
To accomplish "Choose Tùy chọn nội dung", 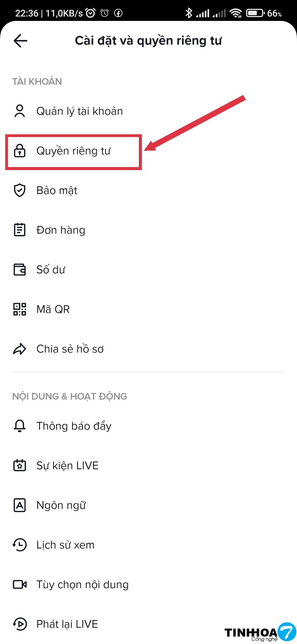I will [x=82, y=585].
